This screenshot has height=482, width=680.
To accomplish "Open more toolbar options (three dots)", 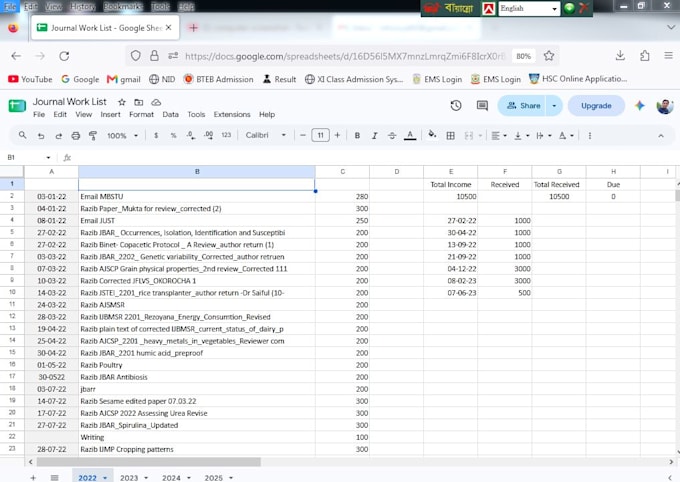I will (590, 136).
